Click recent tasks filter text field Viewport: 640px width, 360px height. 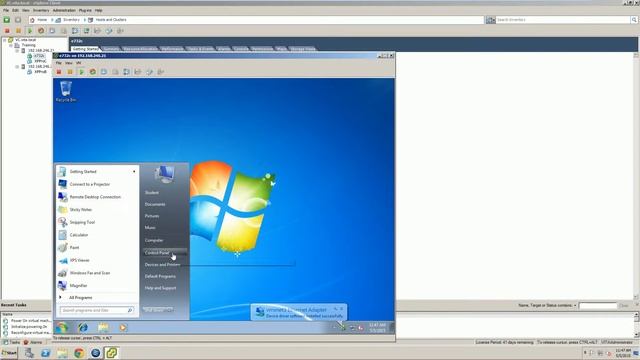(598, 305)
